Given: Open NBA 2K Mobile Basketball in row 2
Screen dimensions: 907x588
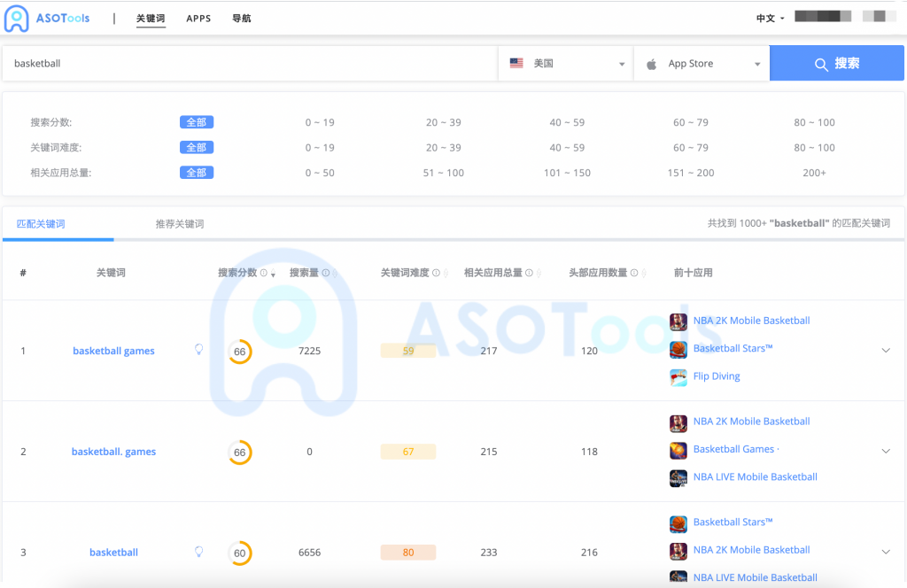Looking at the screenshot, I should click(751, 422).
